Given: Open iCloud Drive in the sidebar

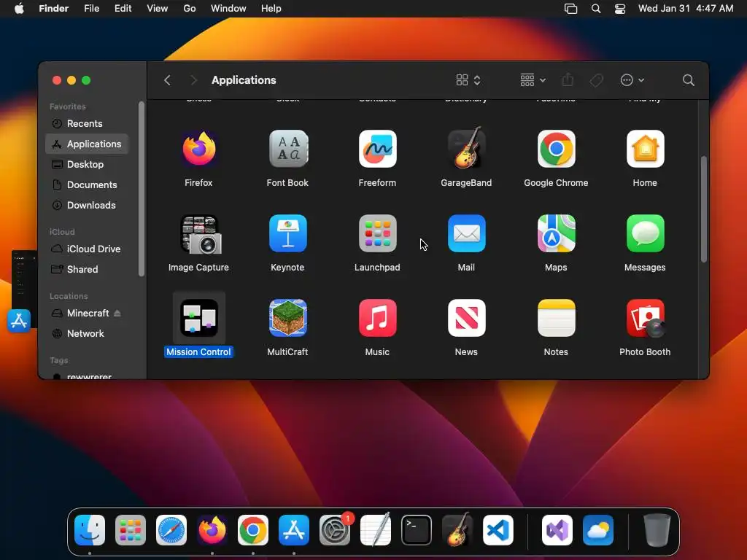Looking at the screenshot, I should [x=87, y=249].
